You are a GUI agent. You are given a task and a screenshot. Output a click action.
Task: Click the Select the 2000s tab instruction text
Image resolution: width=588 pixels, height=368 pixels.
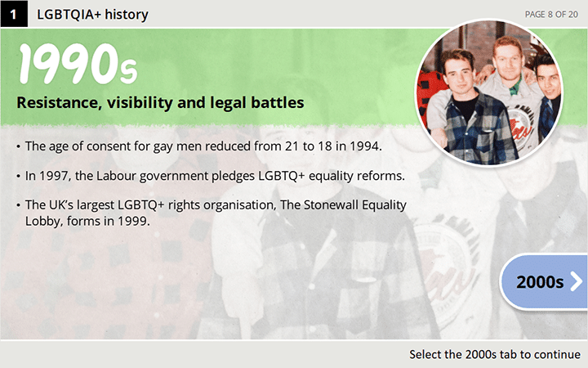pyautogui.click(x=495, y=354)
